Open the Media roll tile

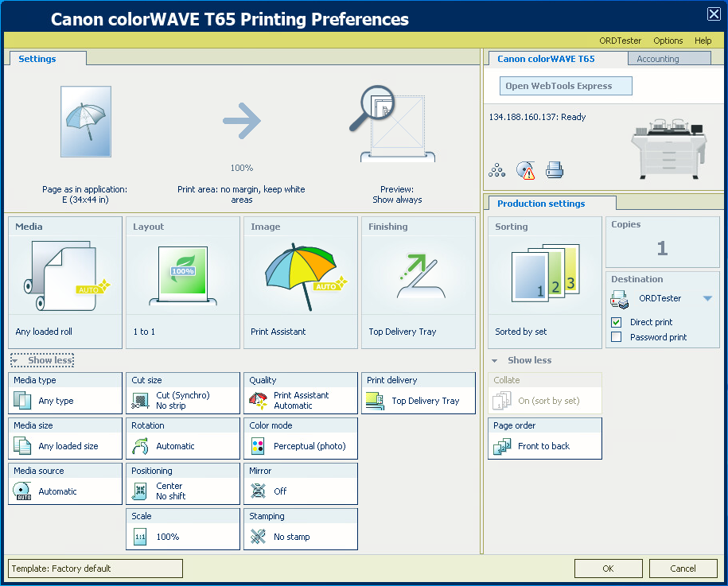coord(65,282)
